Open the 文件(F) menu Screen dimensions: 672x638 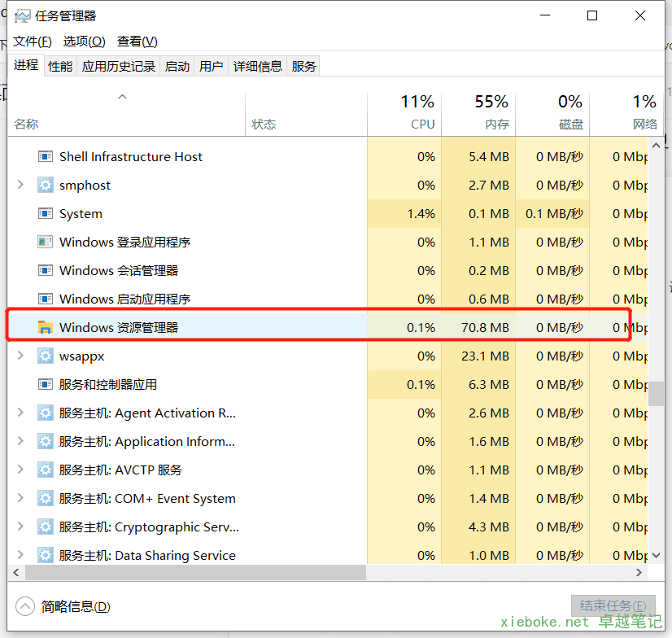[x=33, y=42]
